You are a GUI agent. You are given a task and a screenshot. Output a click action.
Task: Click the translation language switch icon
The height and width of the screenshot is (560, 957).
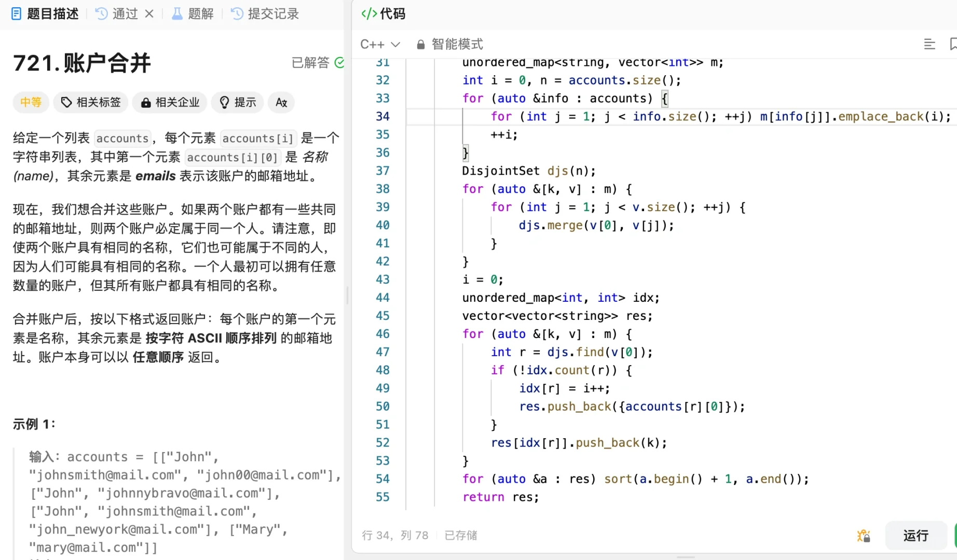(281, 102)
